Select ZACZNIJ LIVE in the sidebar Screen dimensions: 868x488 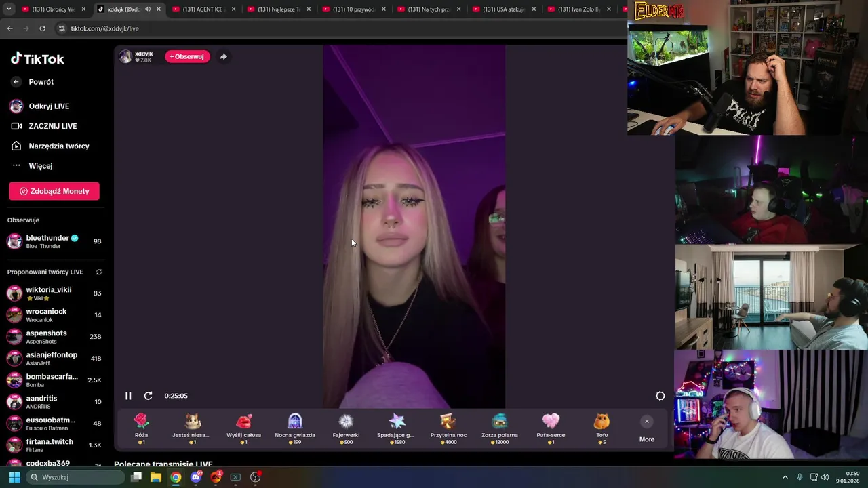point(44,126)
